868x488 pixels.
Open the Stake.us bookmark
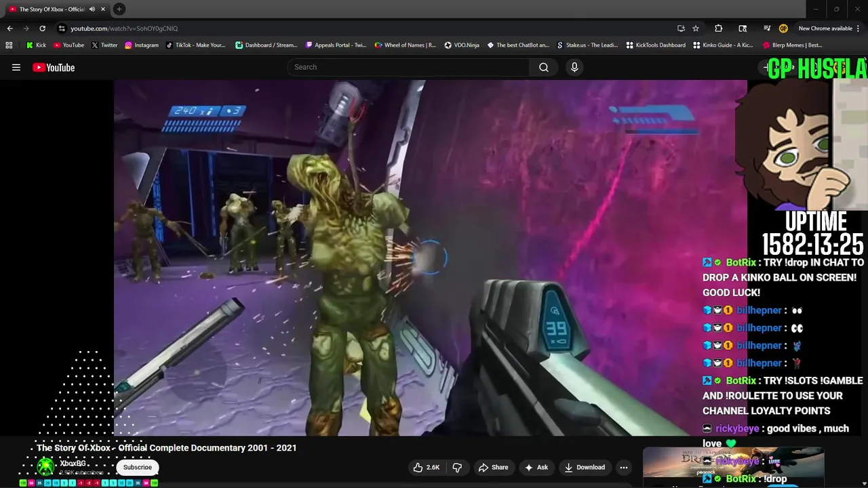click(587, 45)
